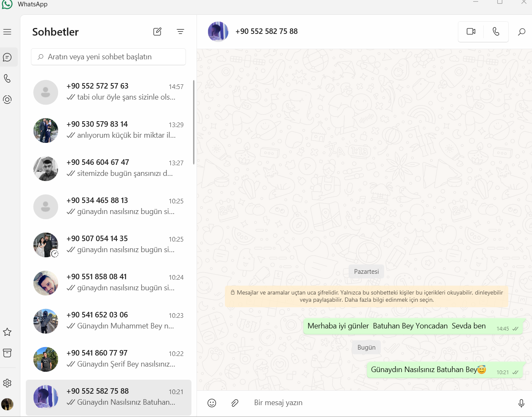The height and width of the screenshot is (417, 532).
Task: Select the 'Merhaba iyi günler' message bubble
Action: click(x=413, y=326)
